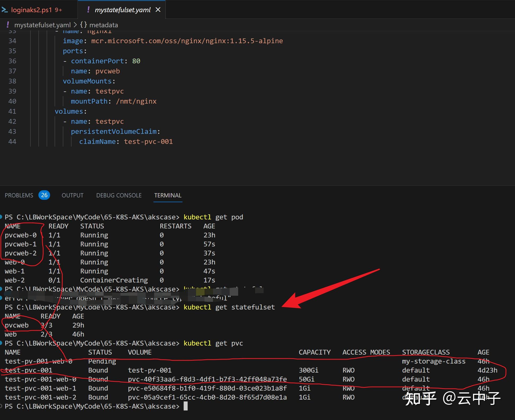The width and height of the screenshot is (515, 420).
Task: Click the nginx image URL on line 34
Action: (x=187, y=41)
